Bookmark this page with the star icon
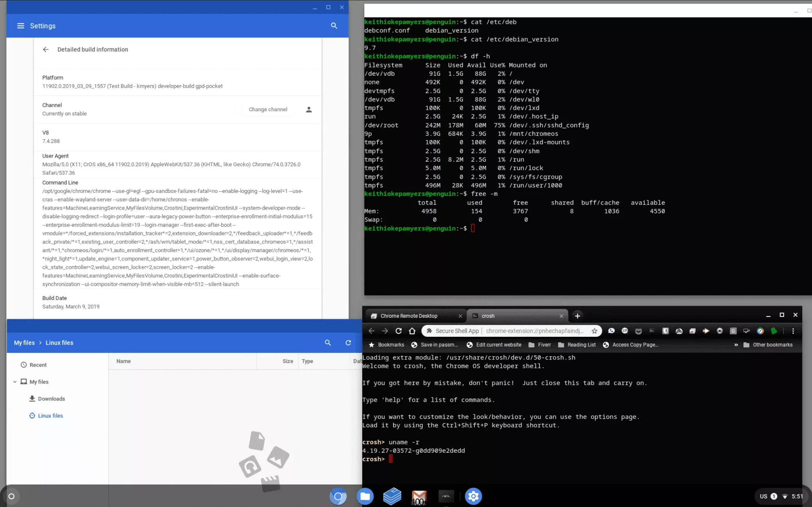812x507 pixels. point(594,331)
